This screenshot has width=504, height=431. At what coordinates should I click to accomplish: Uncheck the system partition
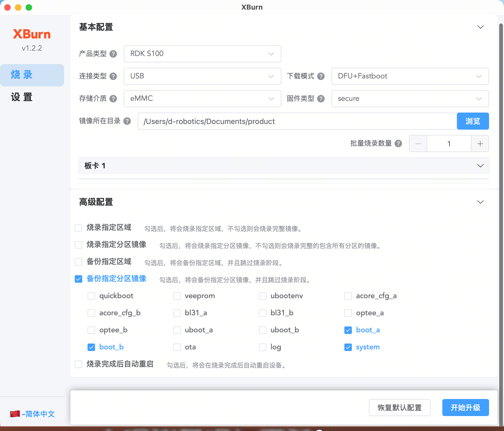tap(348, 347)
